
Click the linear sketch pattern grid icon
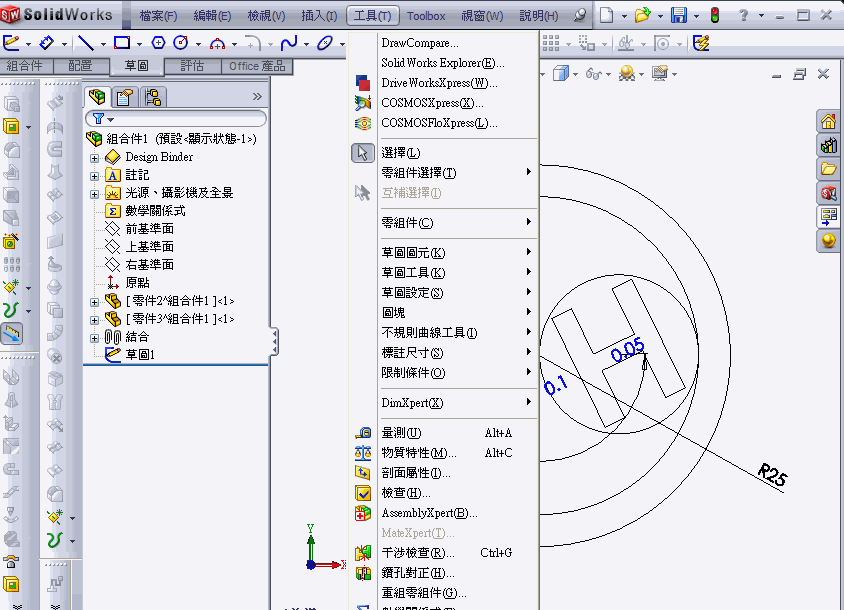coord(551,43)
